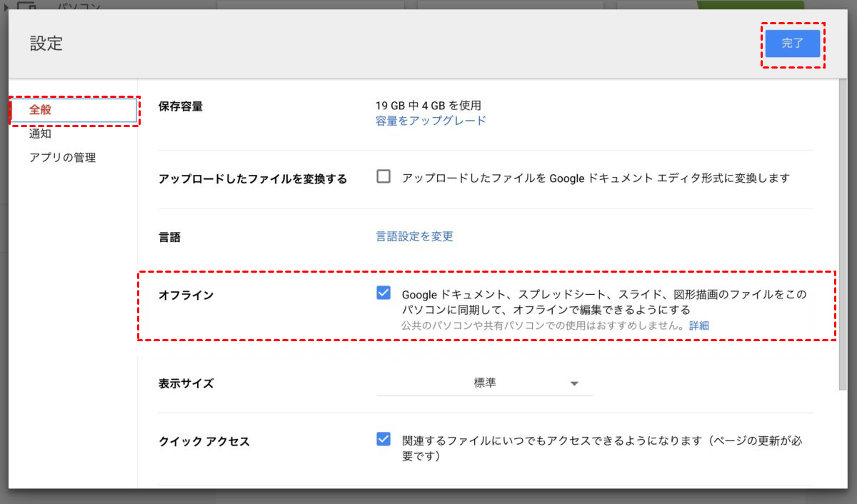The image size is (857, 504).
Task: Switch to the アプリの管理 tab
Action: tap(62, 158)
